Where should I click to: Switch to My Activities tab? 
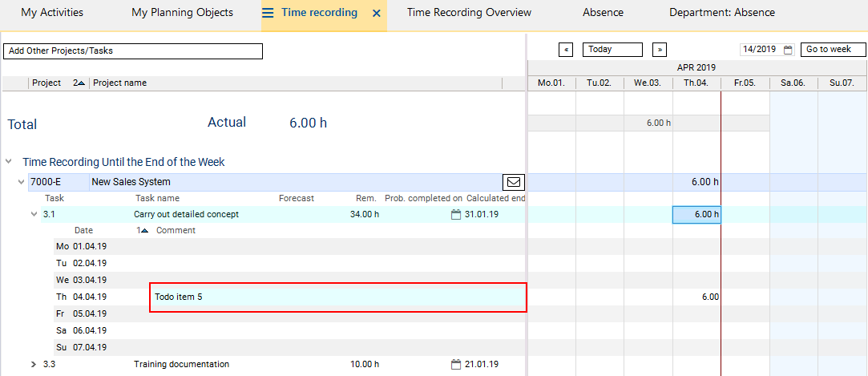coord(52,13)
